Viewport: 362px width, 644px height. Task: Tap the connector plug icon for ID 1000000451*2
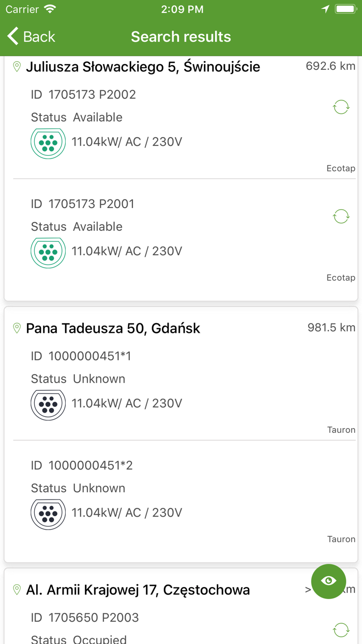[48, 514]
